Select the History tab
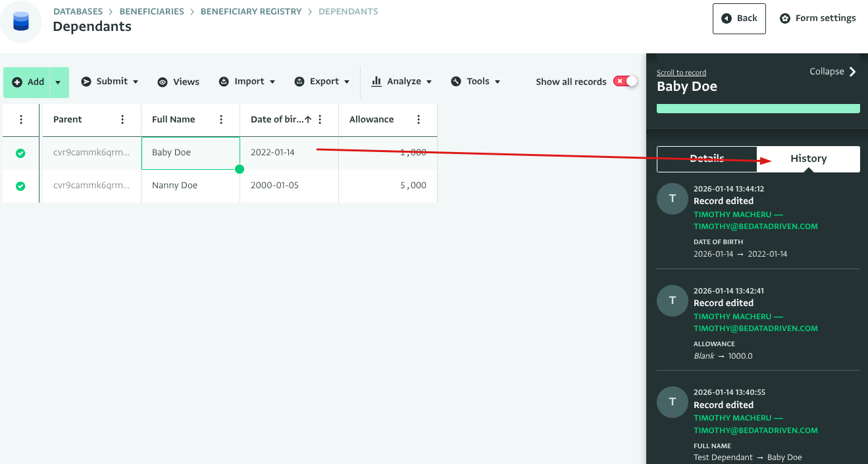The height and width of the screenshot is (464, 868). [x=808, y=159]
